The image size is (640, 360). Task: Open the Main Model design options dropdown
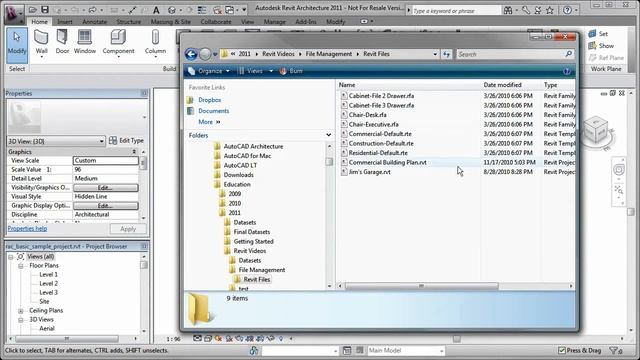pyautogui.click(x=441, y=351)
